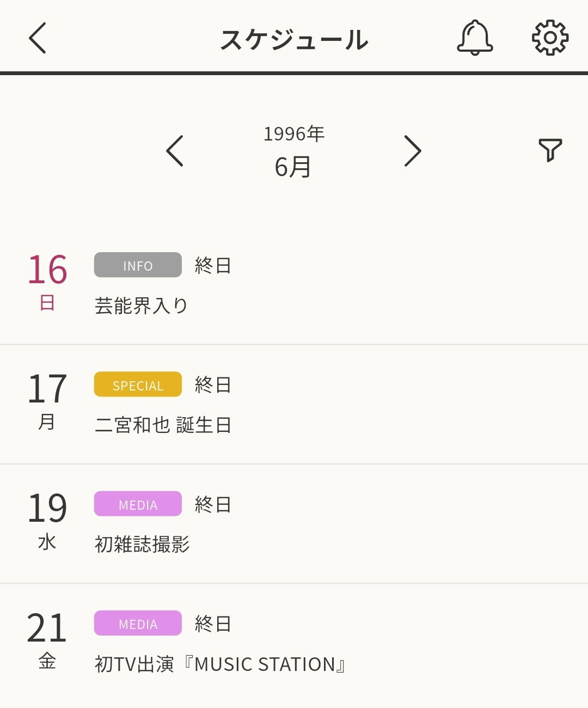
Task: Select date 19 水 in list
Action: click(x=47, y=520)
